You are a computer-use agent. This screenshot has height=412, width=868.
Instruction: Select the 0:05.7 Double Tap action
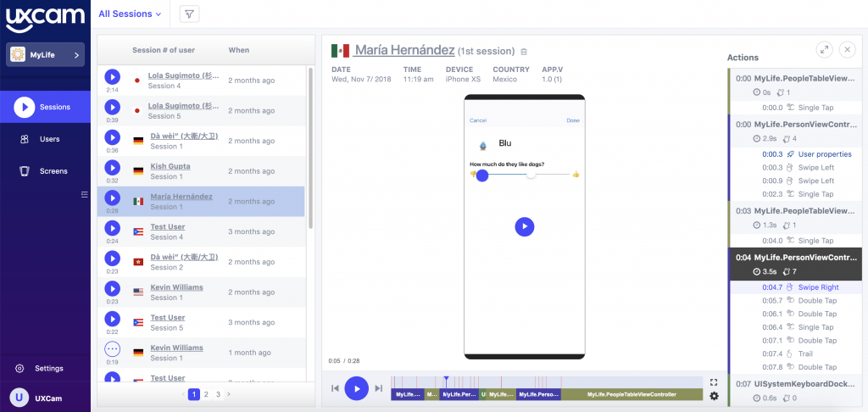[795, 301]
